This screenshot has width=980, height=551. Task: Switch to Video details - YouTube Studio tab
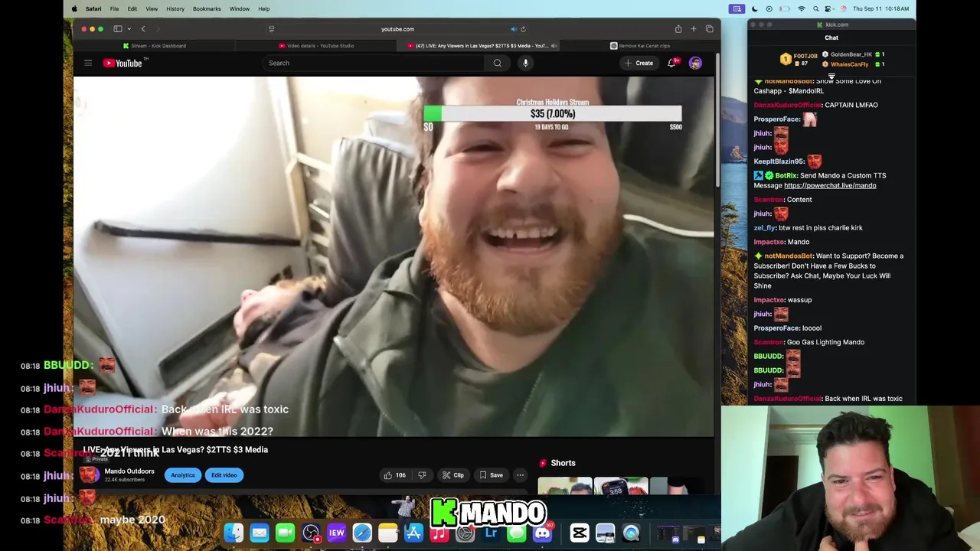[x=316, y=46]
